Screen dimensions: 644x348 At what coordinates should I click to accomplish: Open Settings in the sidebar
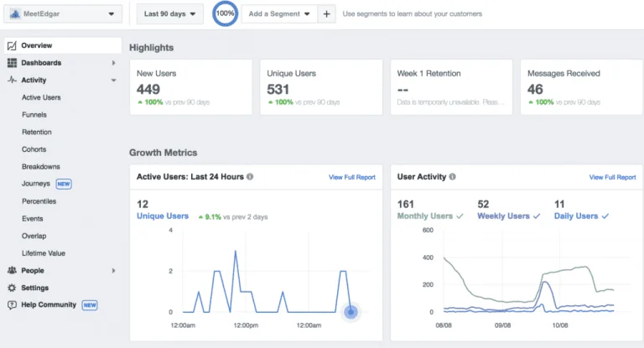[x=35, y=288]
